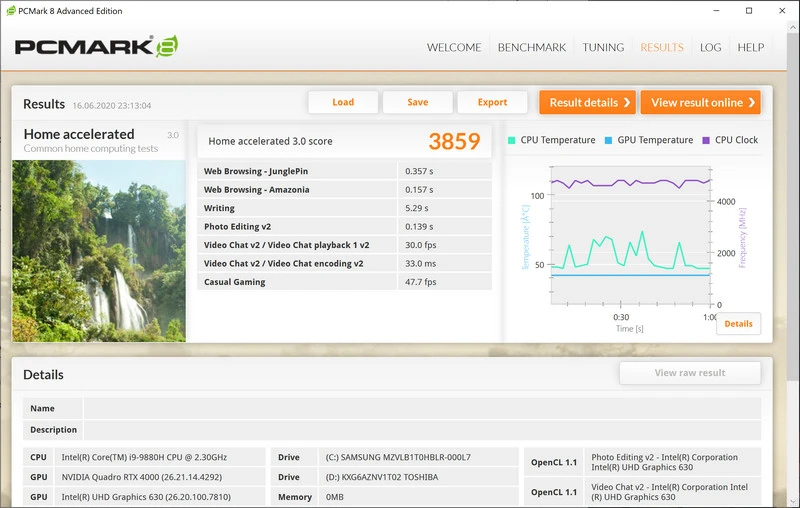Click the Load button
This screenshot has height=508, width=800.
click(x=343, y=102)
